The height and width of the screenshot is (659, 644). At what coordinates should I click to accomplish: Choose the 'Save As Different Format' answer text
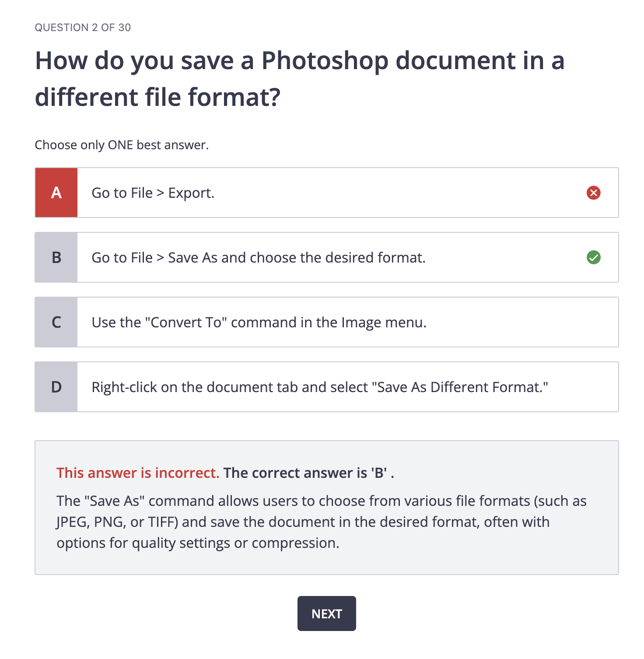[x=320, y=387]
